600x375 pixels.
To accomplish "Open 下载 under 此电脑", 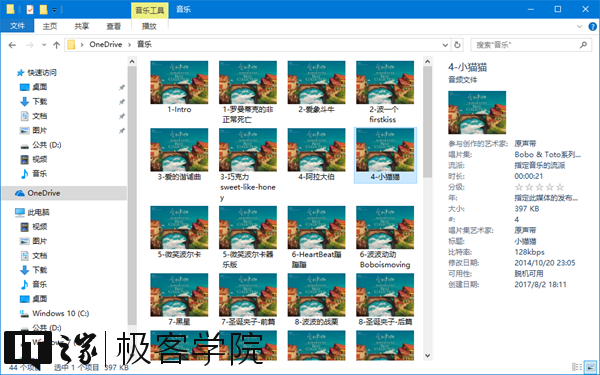I will click(x=39, y=270).
